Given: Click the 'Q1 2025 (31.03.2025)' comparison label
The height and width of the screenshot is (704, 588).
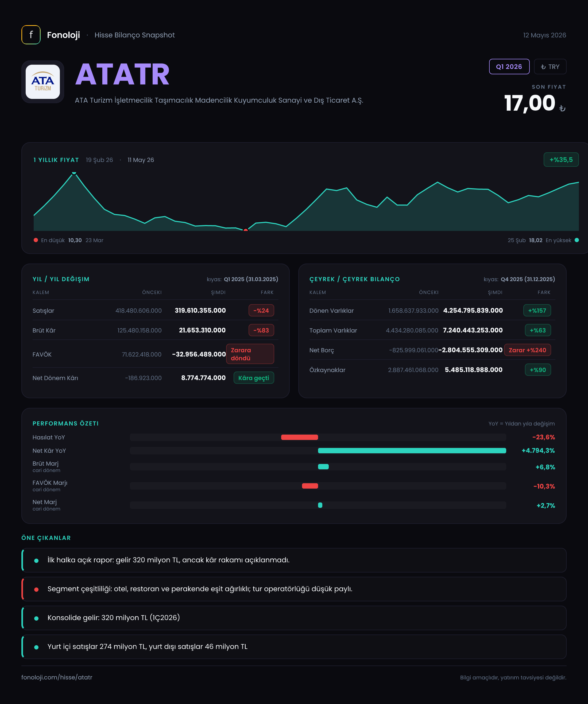Looking at the screenshot, I should [251, 279].
